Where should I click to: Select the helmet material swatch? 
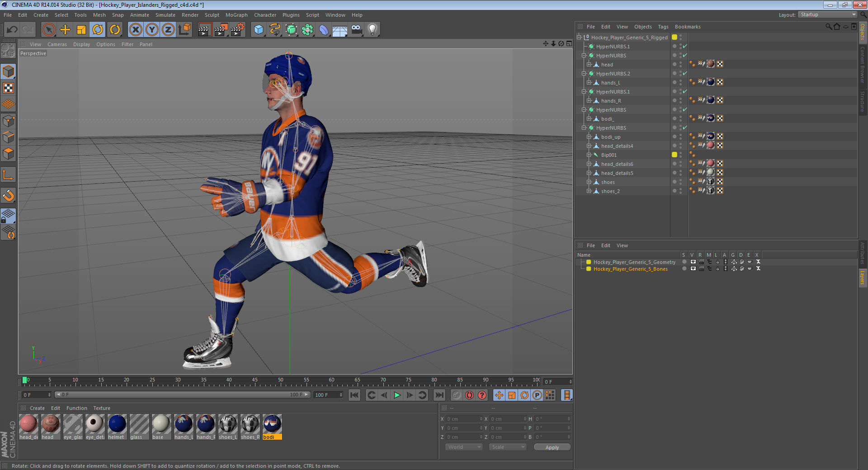[x=117, y=427]
